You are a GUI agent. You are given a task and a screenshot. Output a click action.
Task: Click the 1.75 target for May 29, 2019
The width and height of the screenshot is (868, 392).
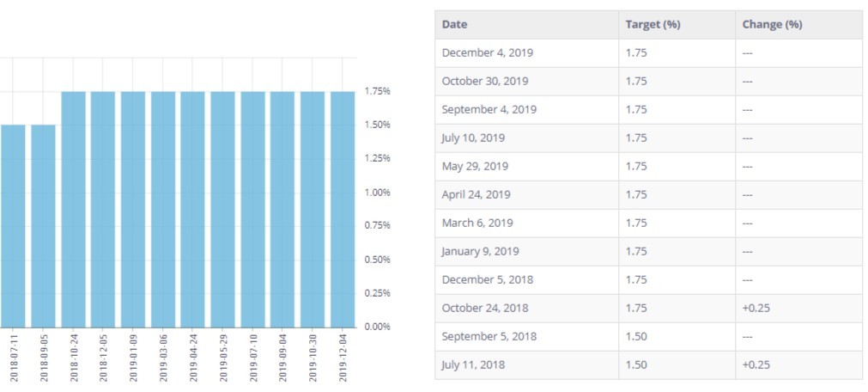click(x=636, y=166)
